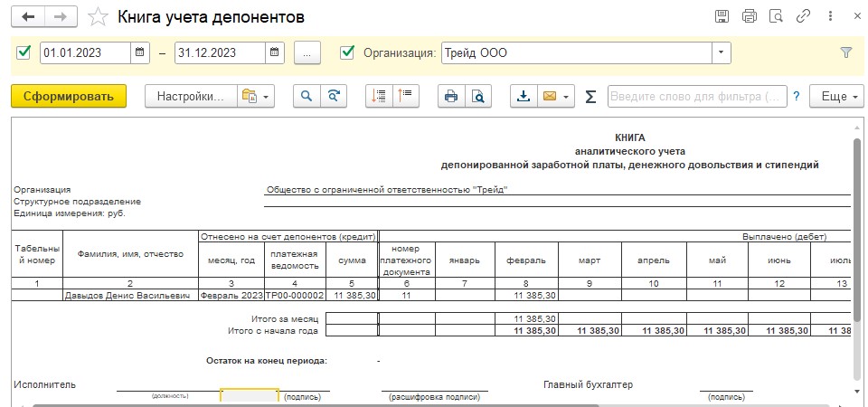Open title bar print preview icon

pyautogui.click(x=776, y=16)
